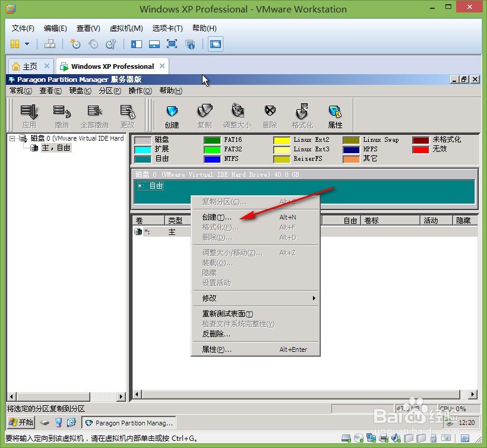Click the VMware sound card status icon
The image size is (487, 448).
[x=396, y=438]
